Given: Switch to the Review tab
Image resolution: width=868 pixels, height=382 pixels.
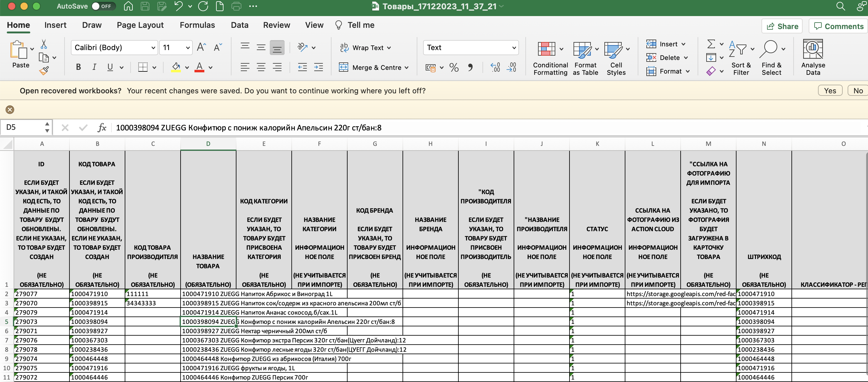Looking at the screenshot, I should [276, 25].
